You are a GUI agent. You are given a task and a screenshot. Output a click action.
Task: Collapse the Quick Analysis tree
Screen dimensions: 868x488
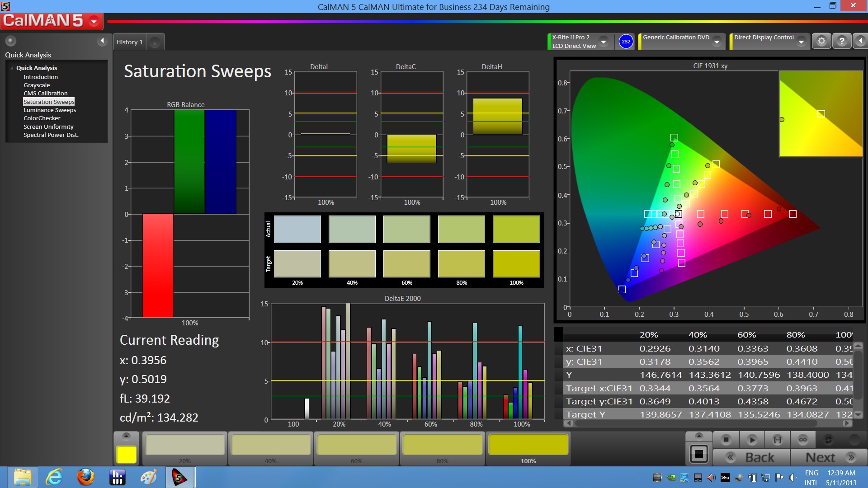point(12,68)
